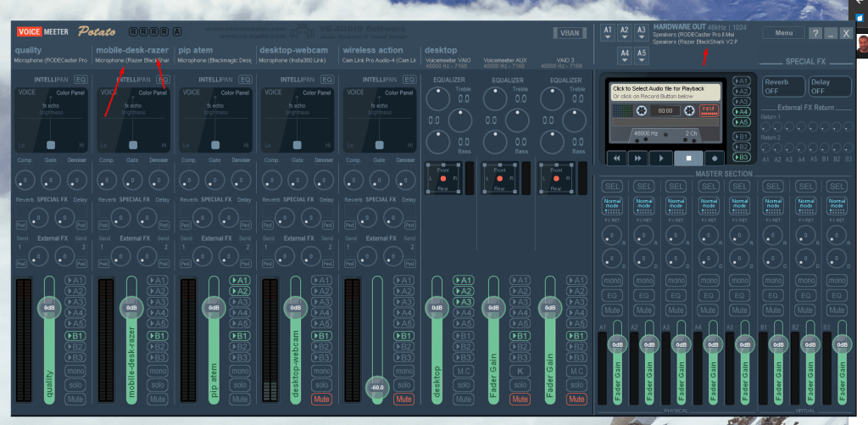Screen dimensions: 868x425
Task: Mute master bus A3
Action: click(x=676, y=310)
